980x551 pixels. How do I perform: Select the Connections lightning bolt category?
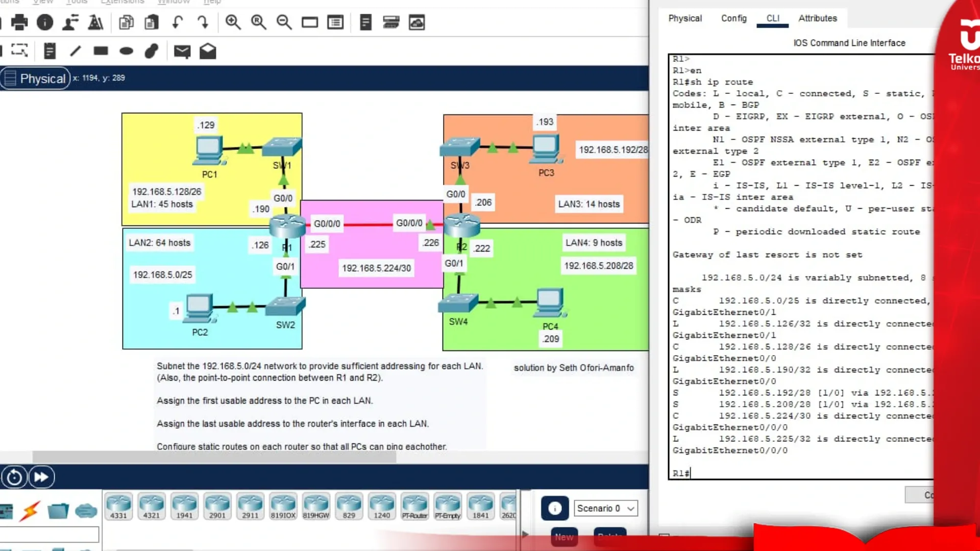click(30, 511)
